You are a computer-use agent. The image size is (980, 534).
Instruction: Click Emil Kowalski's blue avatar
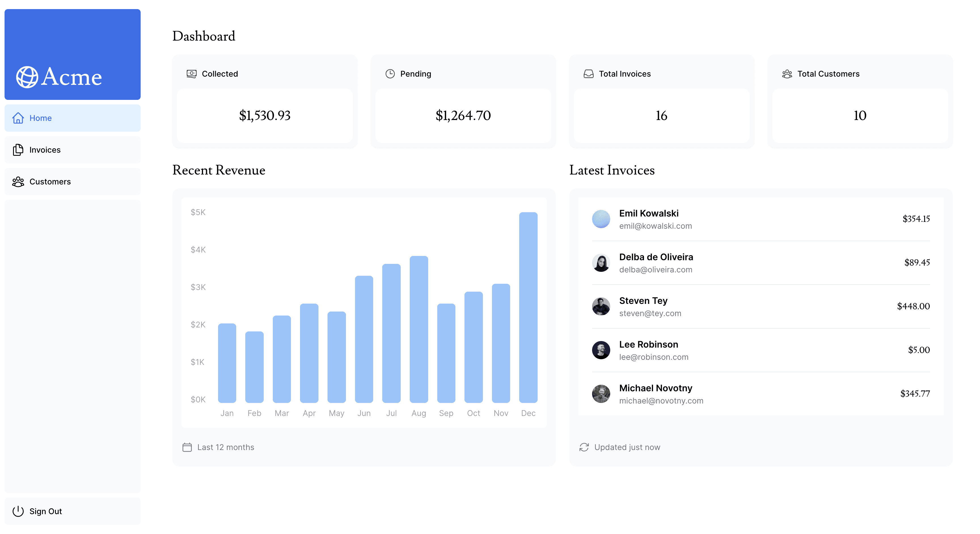pos(601,219)
